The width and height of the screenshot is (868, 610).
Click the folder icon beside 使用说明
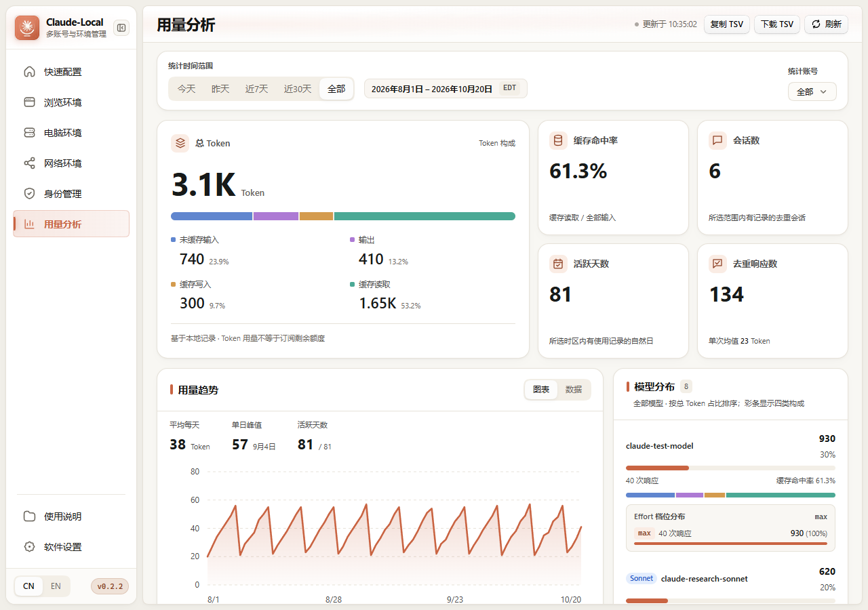[29, 516]
